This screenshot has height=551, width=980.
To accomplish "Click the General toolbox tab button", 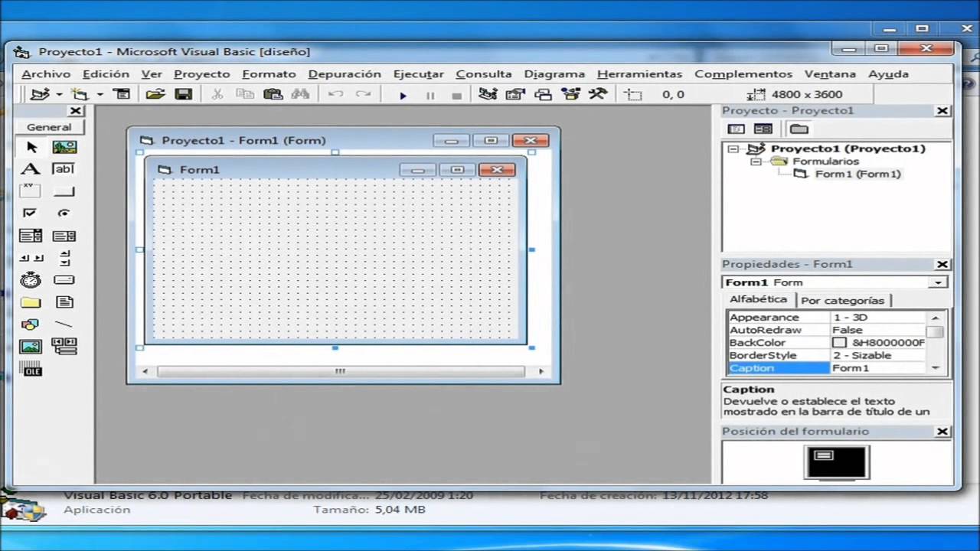I will point(49,127).
